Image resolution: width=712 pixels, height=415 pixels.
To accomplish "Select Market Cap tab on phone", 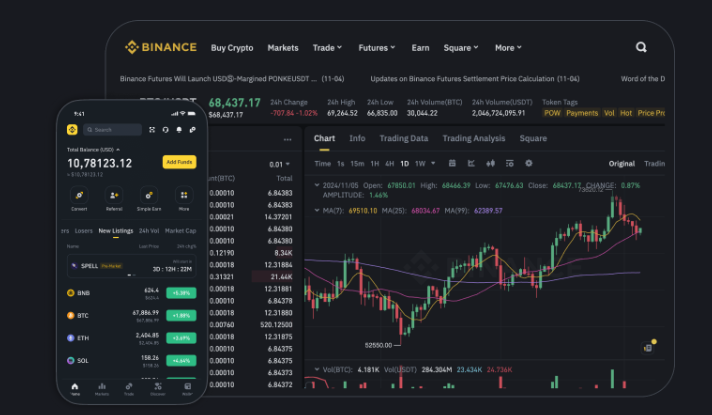I will (x=180, y=231).
